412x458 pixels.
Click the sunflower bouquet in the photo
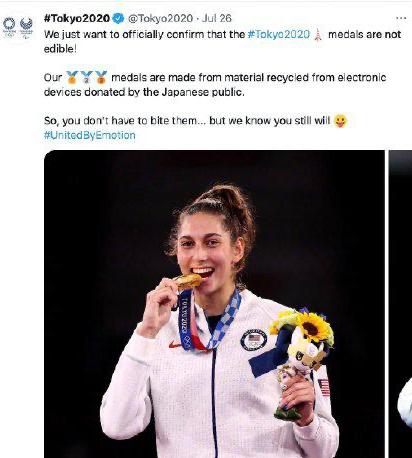(301, 329)
